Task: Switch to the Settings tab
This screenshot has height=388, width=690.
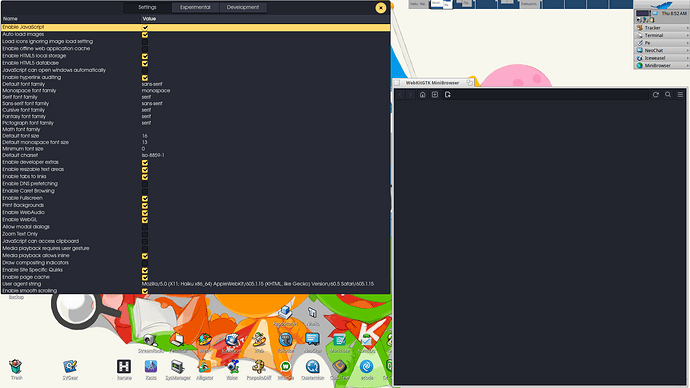Action: (x=147, y=7)
